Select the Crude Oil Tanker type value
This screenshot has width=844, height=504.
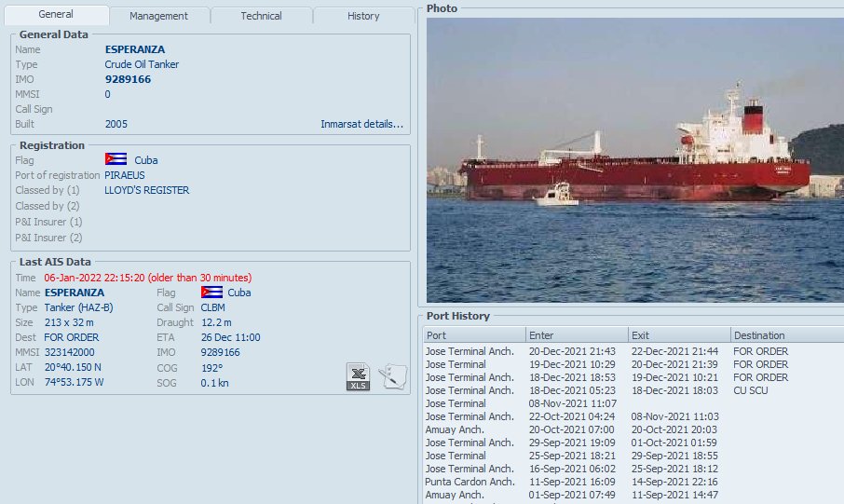[142, 64]
